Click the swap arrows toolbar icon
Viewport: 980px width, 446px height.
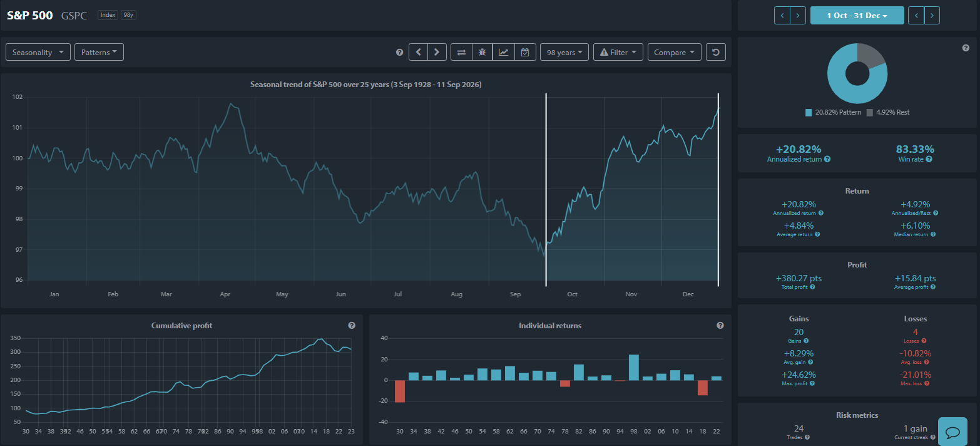461,52
